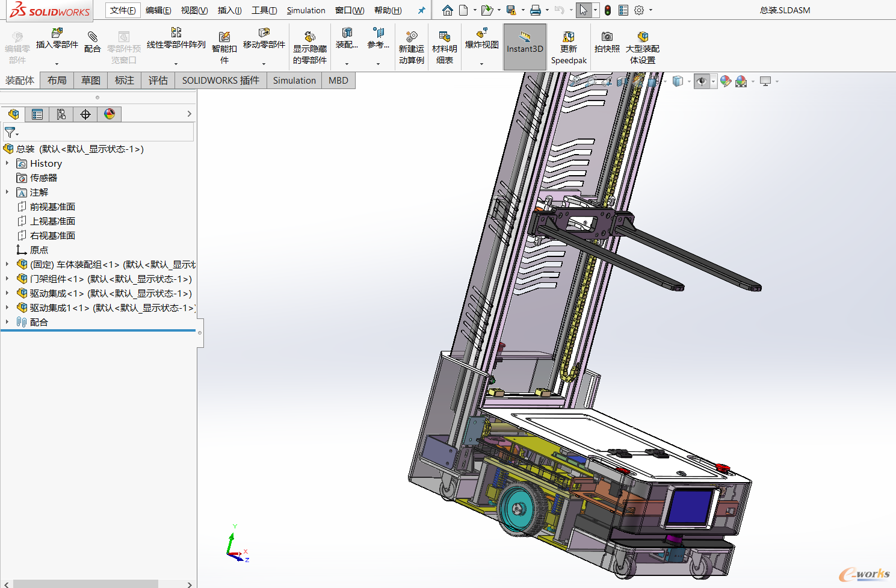896x588 pixels.
Task: Click Linear Component Pattern (线性零部件阵列) icon
Action: click(176, 32)
